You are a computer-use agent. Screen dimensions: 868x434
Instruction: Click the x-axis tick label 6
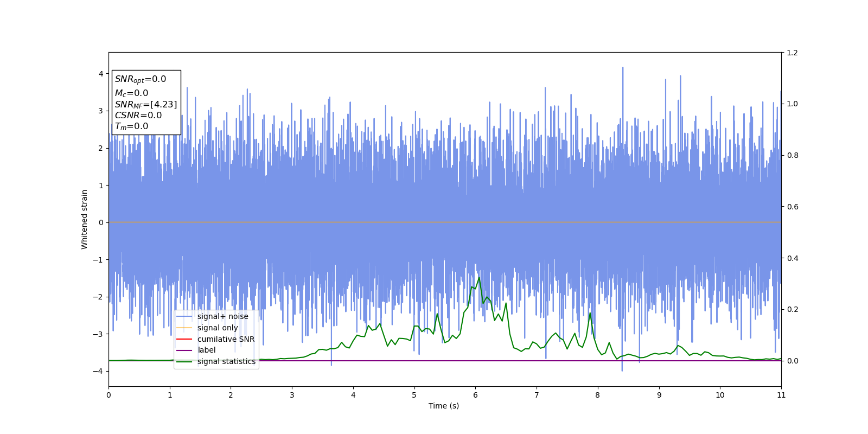coord(475,395)
